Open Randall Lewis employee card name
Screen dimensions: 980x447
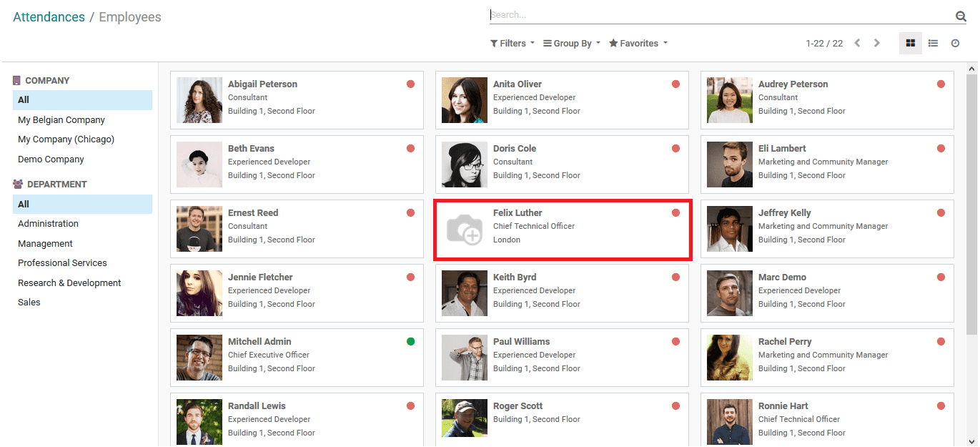click(x=257, y=406)
